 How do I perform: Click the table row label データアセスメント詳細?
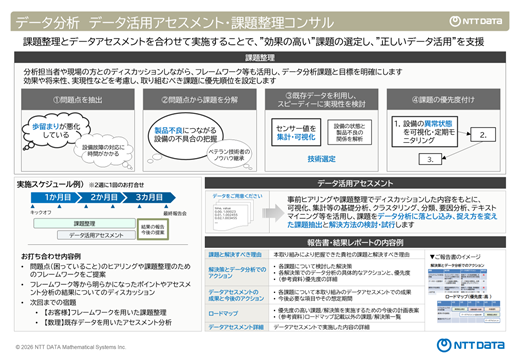click(x=236, y=327)
